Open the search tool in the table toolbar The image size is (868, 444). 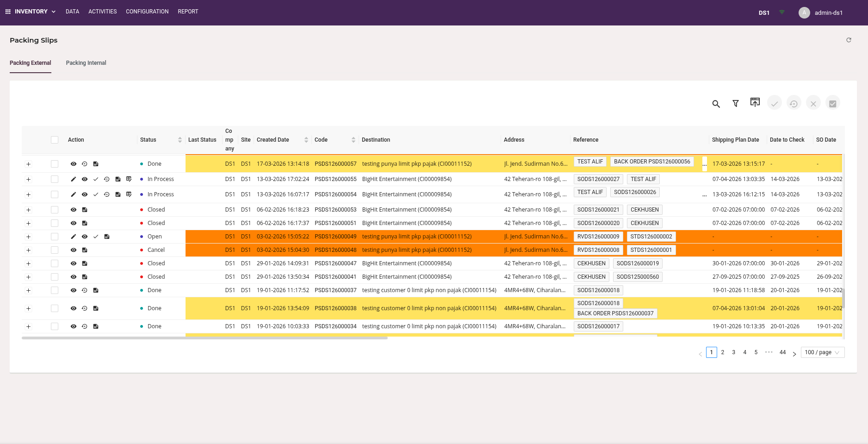click(x=716, y=104)
